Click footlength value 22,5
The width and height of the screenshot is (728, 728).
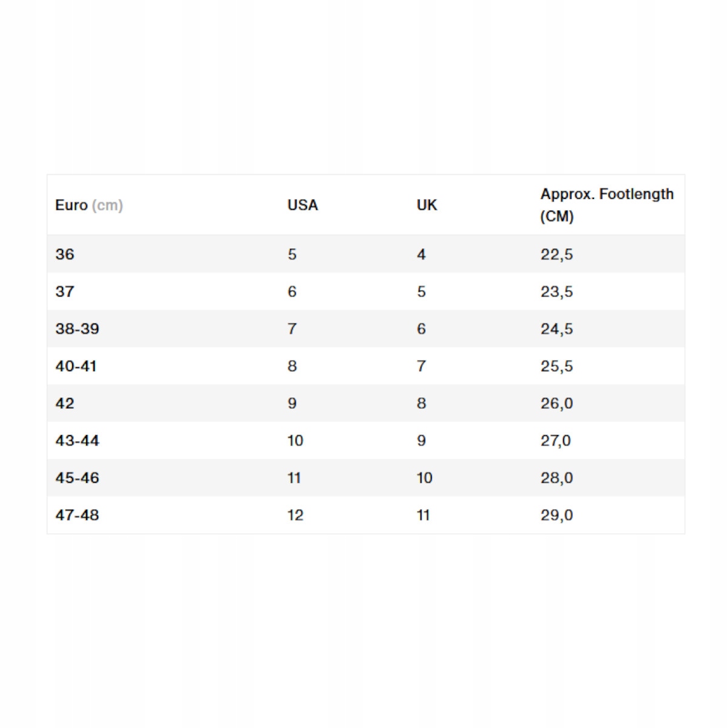click(556, 254)
